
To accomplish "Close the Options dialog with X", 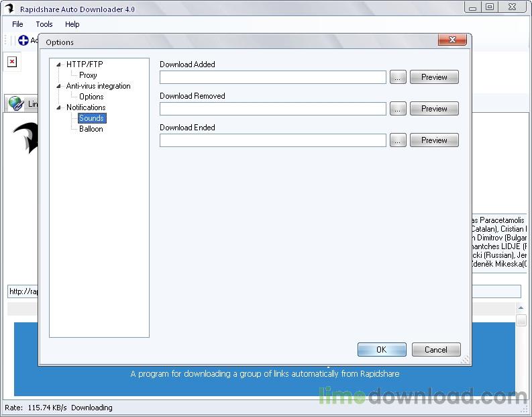I will point(452,40).
